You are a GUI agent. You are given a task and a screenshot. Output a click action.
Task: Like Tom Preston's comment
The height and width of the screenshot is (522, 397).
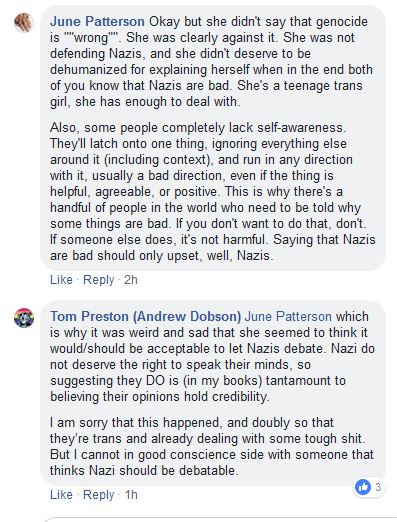pos(61,494)
